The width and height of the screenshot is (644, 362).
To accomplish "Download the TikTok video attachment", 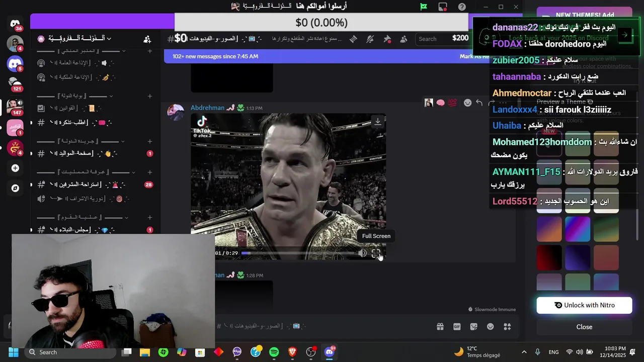I will pyautogui.click(x=377, y=121).
